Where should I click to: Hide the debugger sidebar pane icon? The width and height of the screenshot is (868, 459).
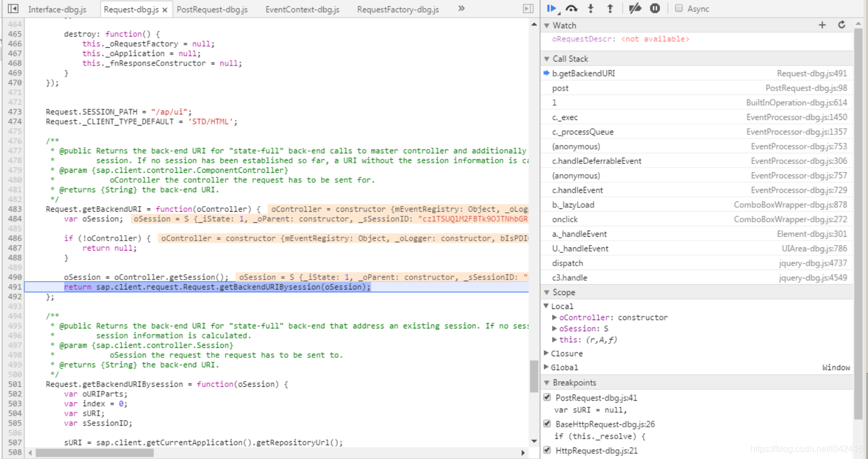[528, 8]
